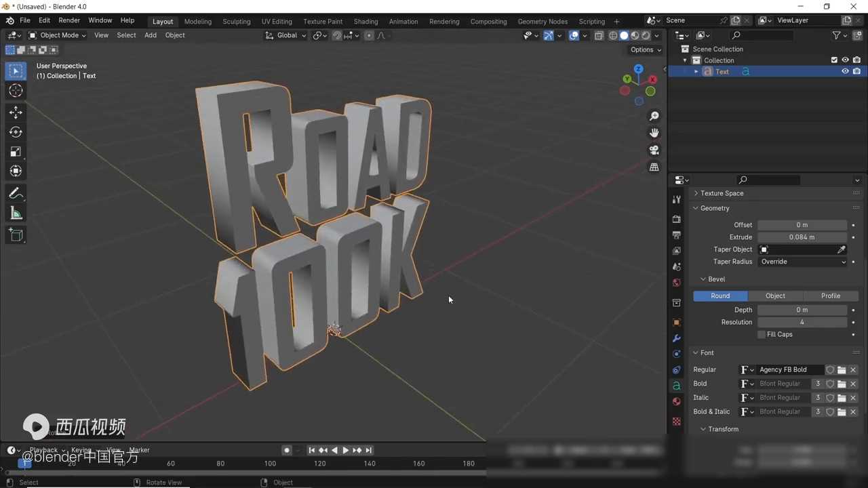Open the Modifiers wrench tab

tap(676, 338)
